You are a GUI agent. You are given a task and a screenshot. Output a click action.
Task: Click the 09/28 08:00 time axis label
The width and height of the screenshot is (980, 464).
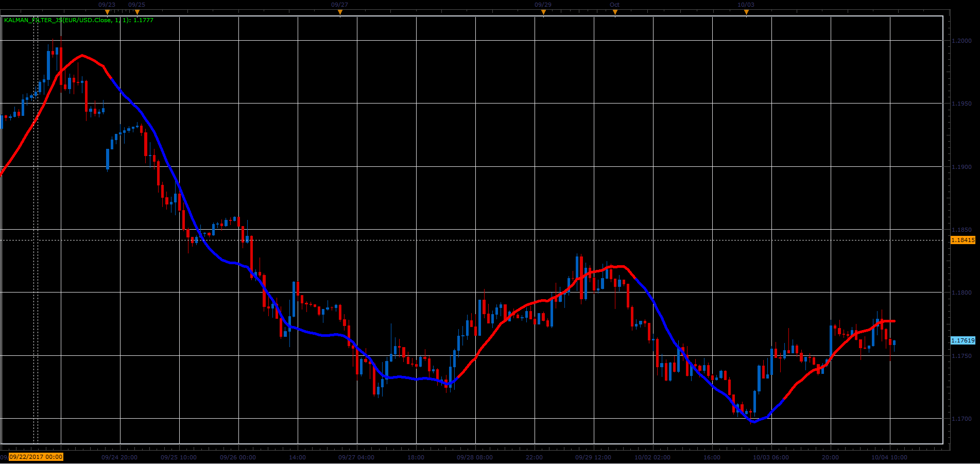475,457
